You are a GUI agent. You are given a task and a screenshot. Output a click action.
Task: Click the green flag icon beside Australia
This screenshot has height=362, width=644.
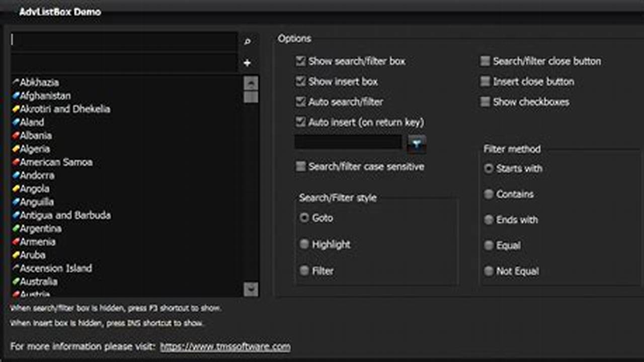pos(16,282)
